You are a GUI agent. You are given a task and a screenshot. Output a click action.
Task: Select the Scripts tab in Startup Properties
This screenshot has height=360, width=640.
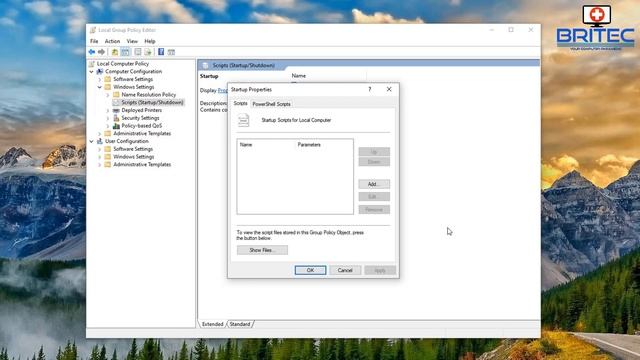(x=240, y=103)
